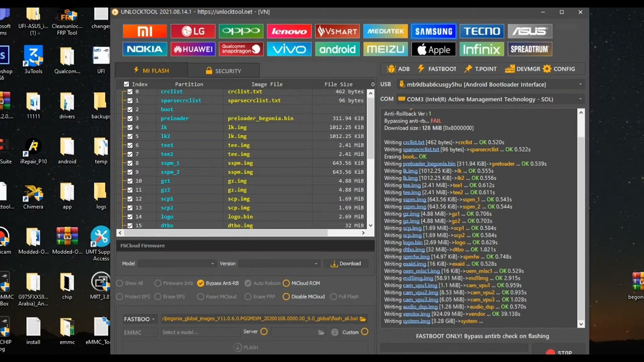Enable the MiCloud ROM option
Viewport: 644px width, 362px height.
click(301, 283)
